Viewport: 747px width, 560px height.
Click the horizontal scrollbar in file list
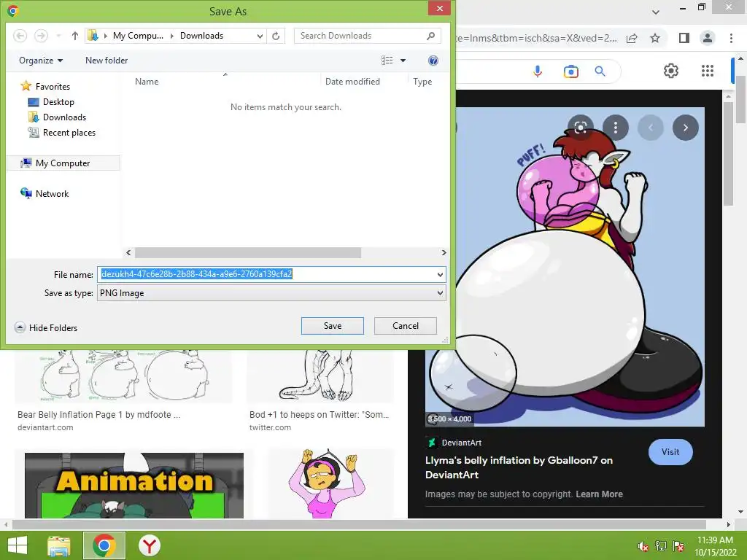click(248, 252)
